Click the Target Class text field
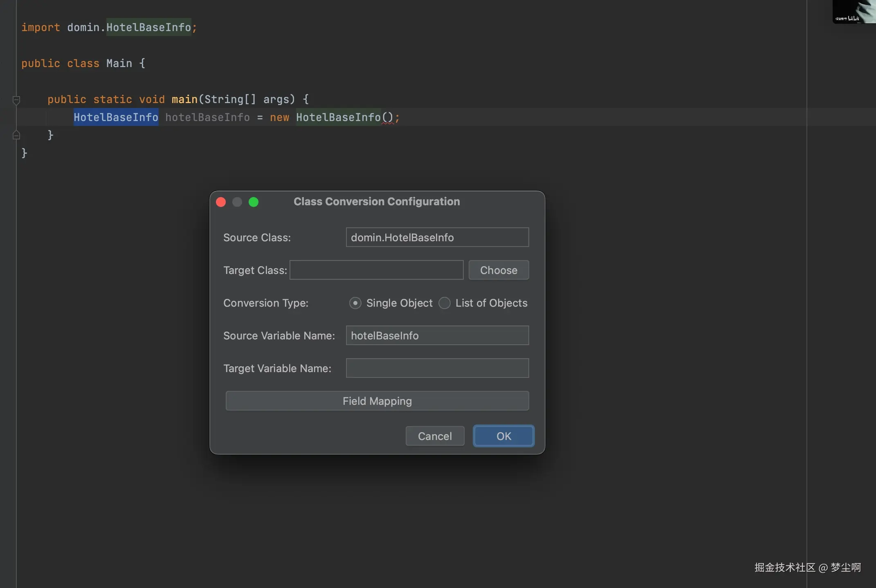Viewport: 876px width, 588px height. (376, 270)
